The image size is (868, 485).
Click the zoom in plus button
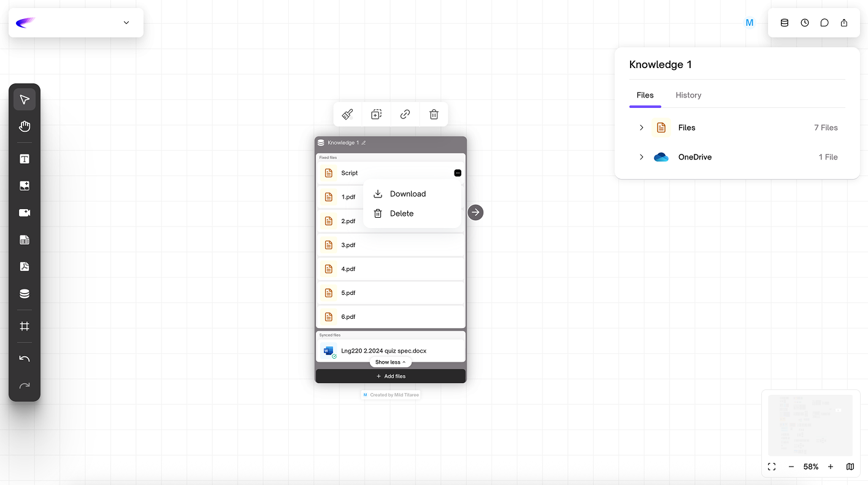(831, 467)
